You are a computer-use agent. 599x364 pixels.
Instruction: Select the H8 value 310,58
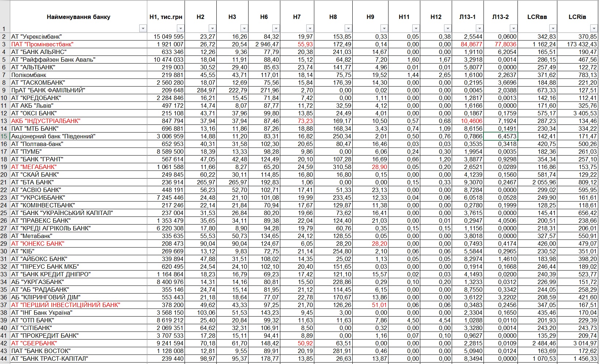click(x=333, y=167)
